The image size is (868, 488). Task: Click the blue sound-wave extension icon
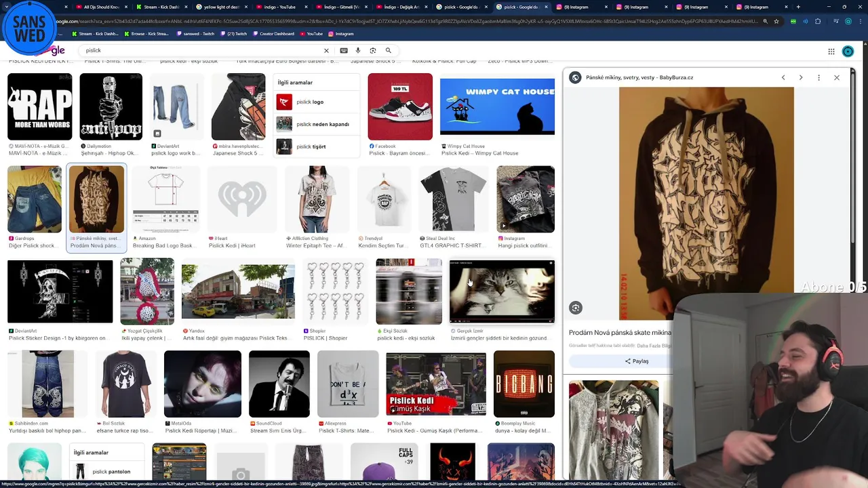click(x=806, y=21)
